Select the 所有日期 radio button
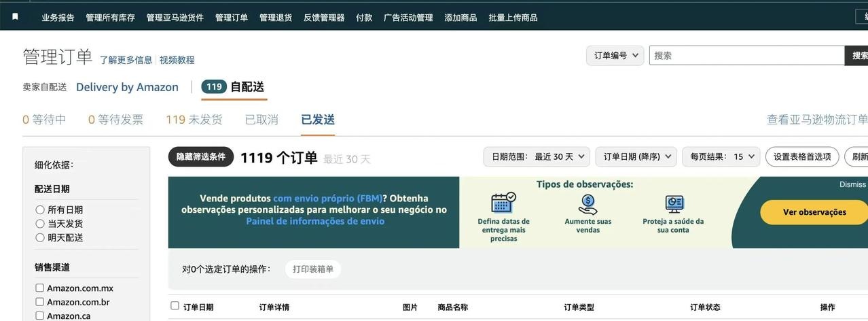868x321 pixels. click(x=40, y=210)
